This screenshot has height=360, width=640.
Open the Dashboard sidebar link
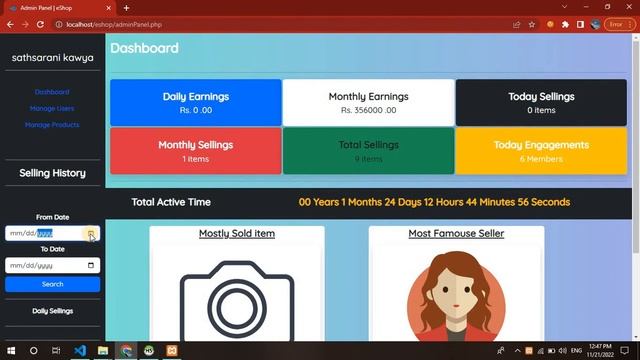tap(52, 92)
